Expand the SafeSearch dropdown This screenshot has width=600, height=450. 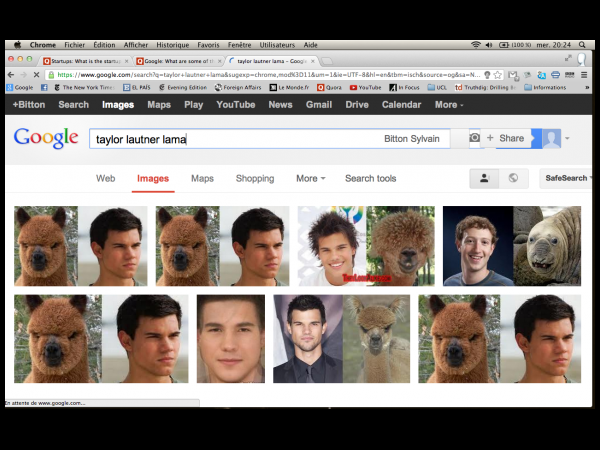[566, 178]
